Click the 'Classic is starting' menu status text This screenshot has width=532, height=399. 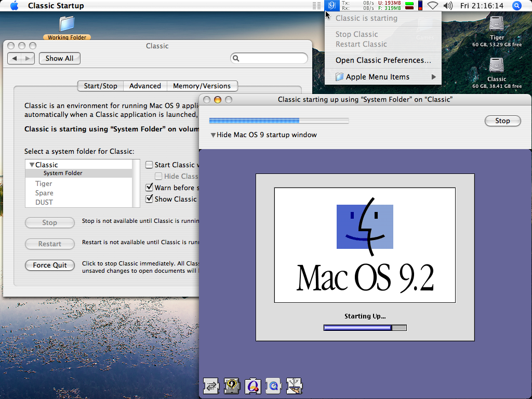[x=366, y=18]
